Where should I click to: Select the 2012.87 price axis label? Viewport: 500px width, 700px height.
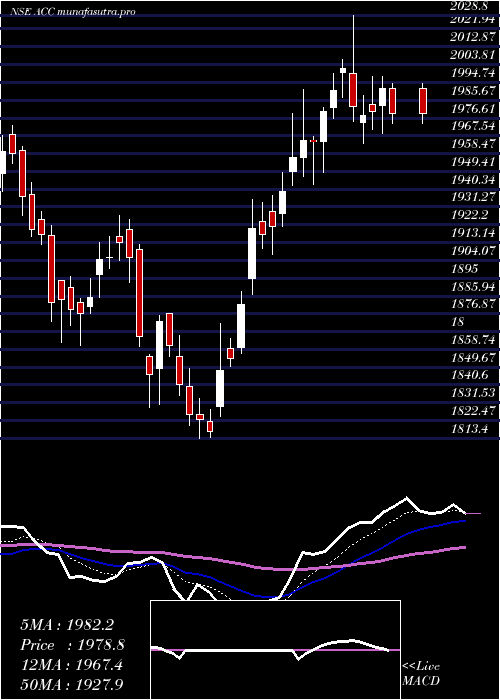474,36
